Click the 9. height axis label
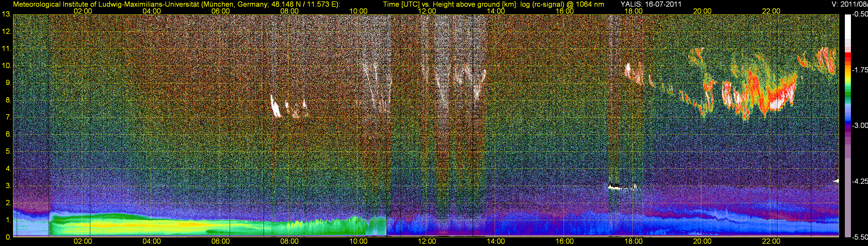The width and height of the screenshot is (868, 246). point(8,83)
